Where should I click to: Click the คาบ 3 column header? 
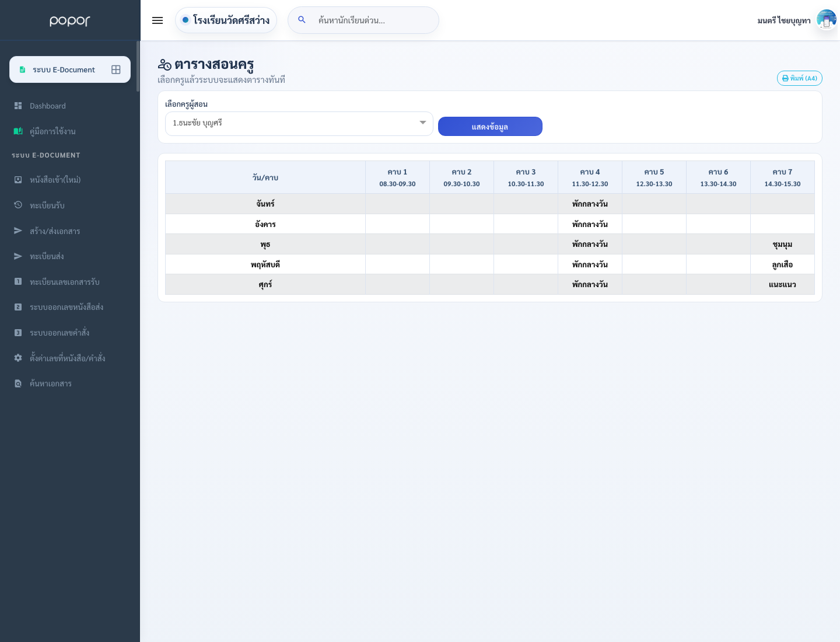tap(526, 177)
